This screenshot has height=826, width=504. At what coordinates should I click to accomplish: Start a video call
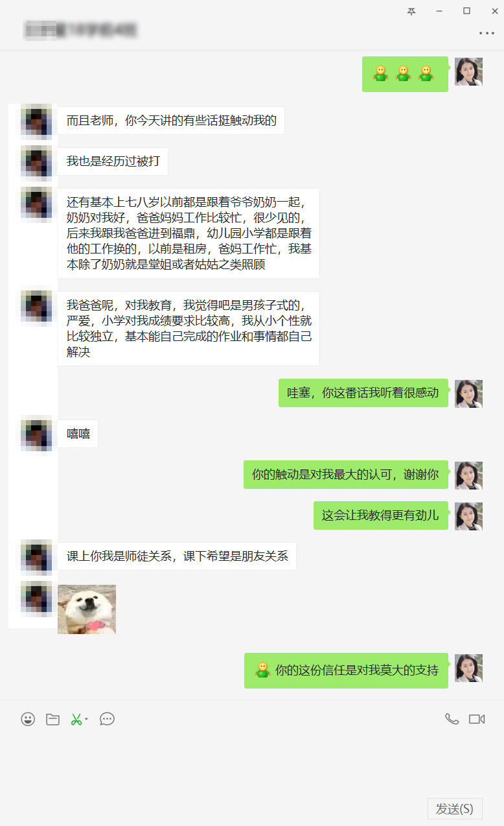coord(477,719)
